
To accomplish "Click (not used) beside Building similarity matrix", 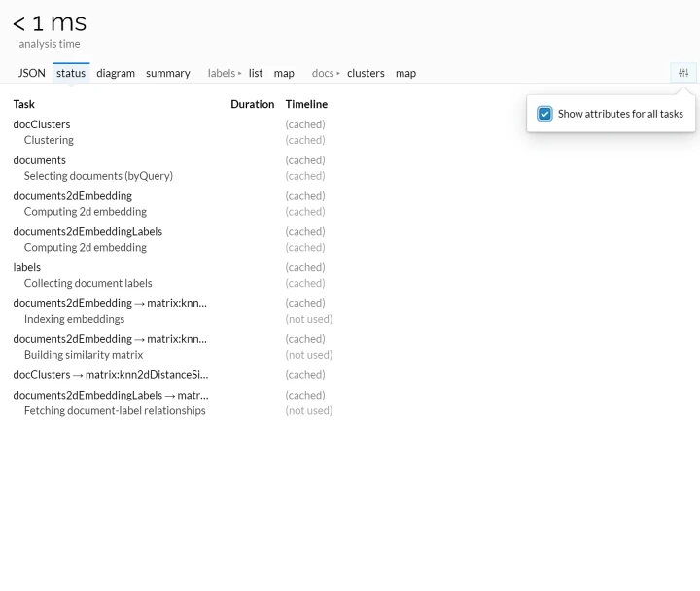I will (x=309, y=355).
